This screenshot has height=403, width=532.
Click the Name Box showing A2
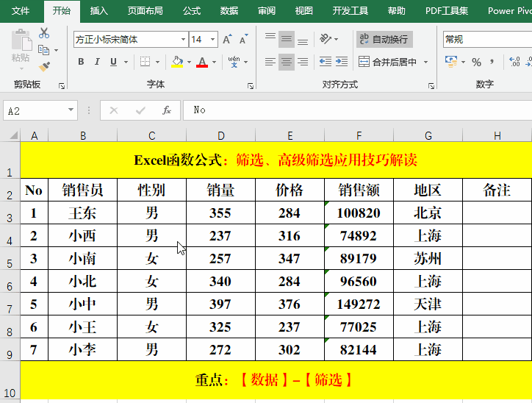point(35,110)
